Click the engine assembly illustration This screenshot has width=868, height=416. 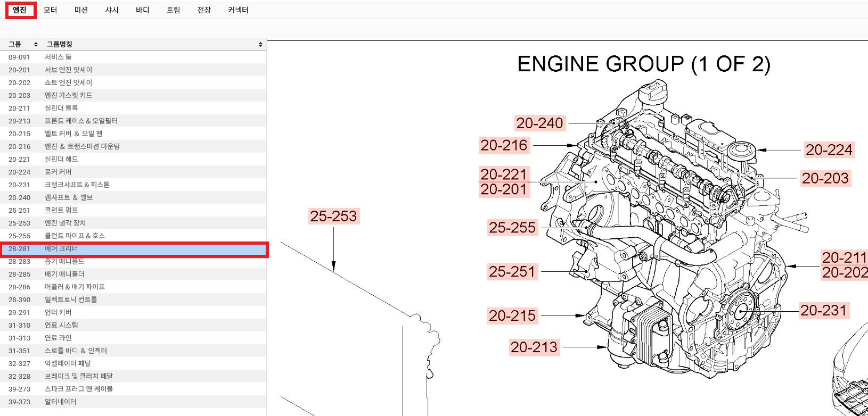pos(674,229)
